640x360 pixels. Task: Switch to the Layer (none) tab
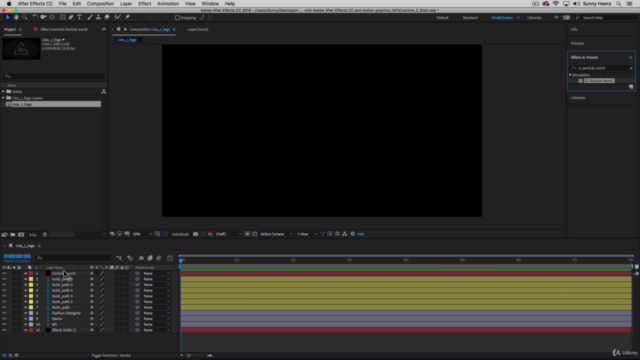pyautogui.click(x=198, y=29)
